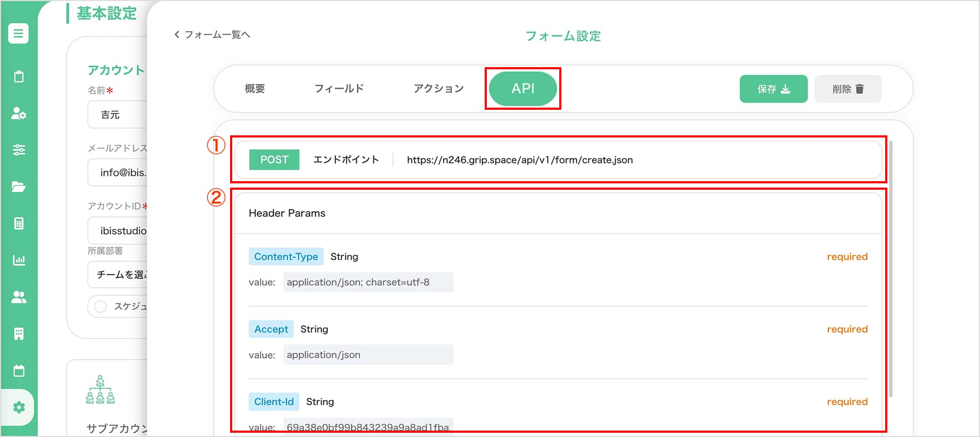The height and width of the screenshot is (437, 980).
Task: Click the Content-Type parameter tag
Action: click(x=286, y=256)
